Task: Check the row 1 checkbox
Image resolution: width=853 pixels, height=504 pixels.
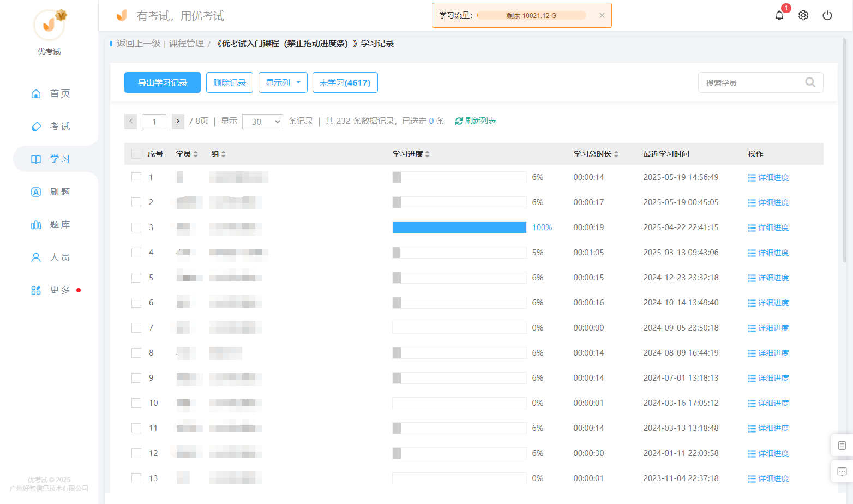Action: click(136, 177)
